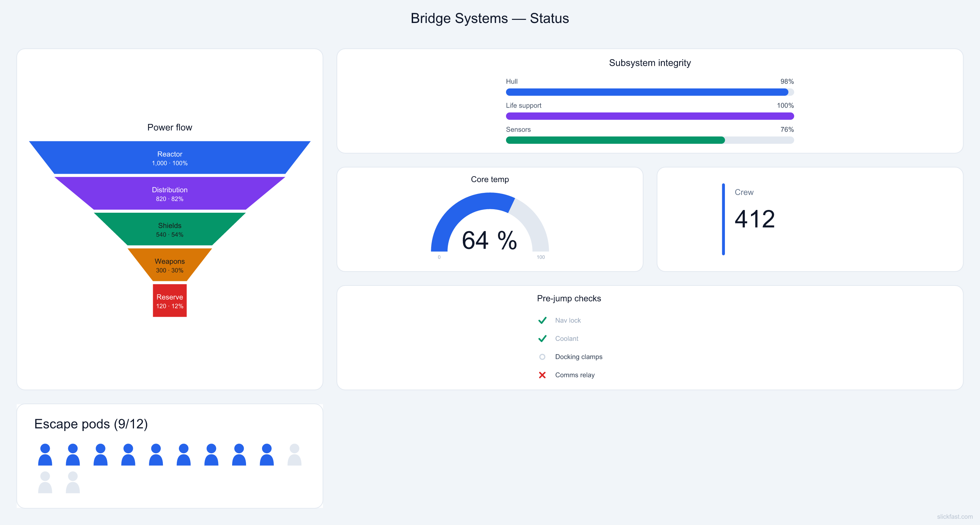The width and height of the screenshot is (980, 525).
Task: Click the Life support integrity progress bar
Action: [650, 116]
